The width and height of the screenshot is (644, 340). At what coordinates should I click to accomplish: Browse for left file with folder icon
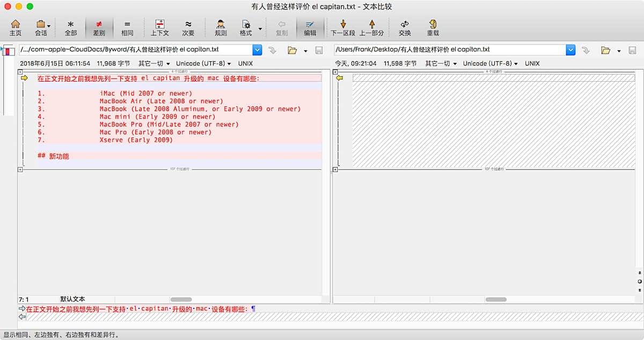tap(292, 50)
